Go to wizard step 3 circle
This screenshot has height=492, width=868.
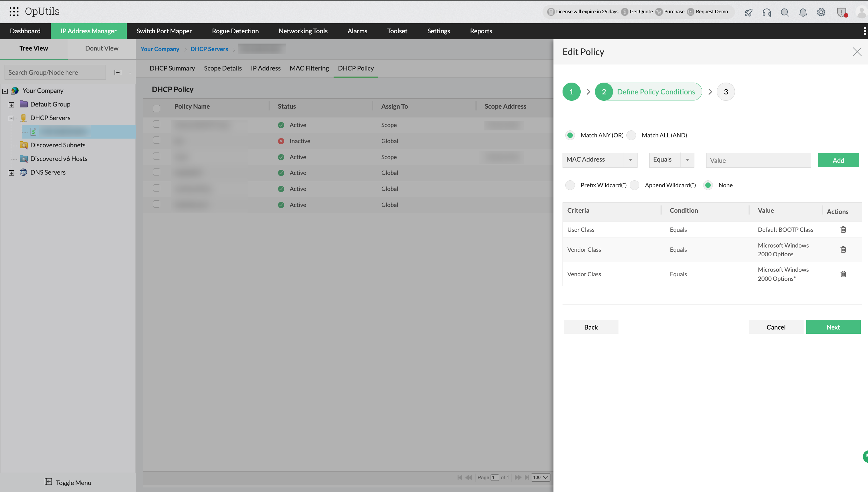pyautogui.click(x=726, y=92)
